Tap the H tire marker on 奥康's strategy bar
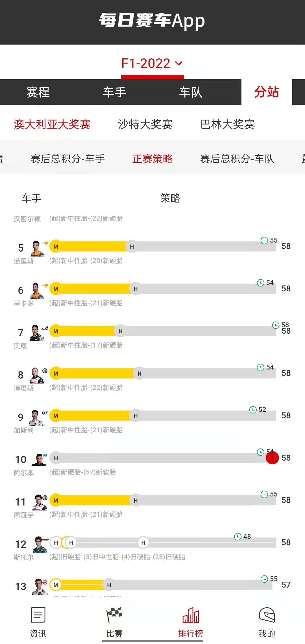This screenshot has width=305, height=644. (x=121, y=331)
